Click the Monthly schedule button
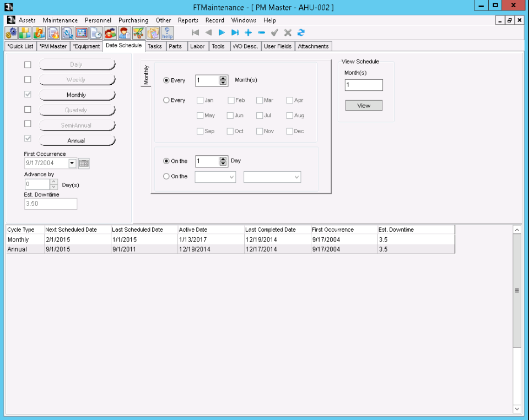The width and height of the screenshot is (529, 420). pos(77,95)
